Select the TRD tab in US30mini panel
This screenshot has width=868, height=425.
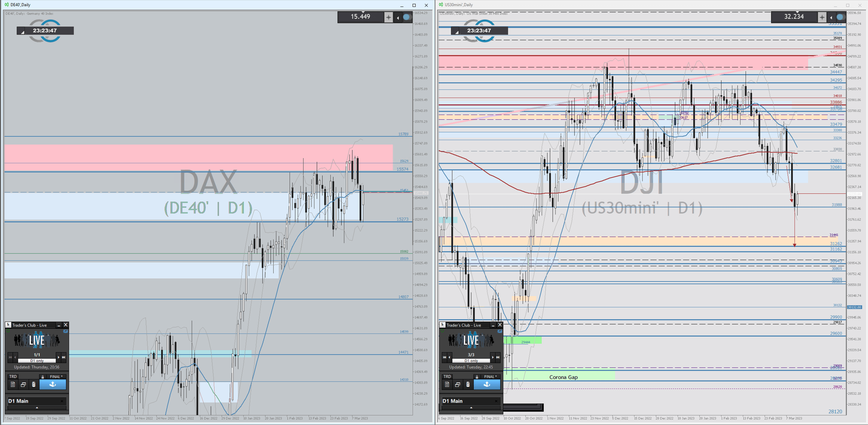coord(447,376)
